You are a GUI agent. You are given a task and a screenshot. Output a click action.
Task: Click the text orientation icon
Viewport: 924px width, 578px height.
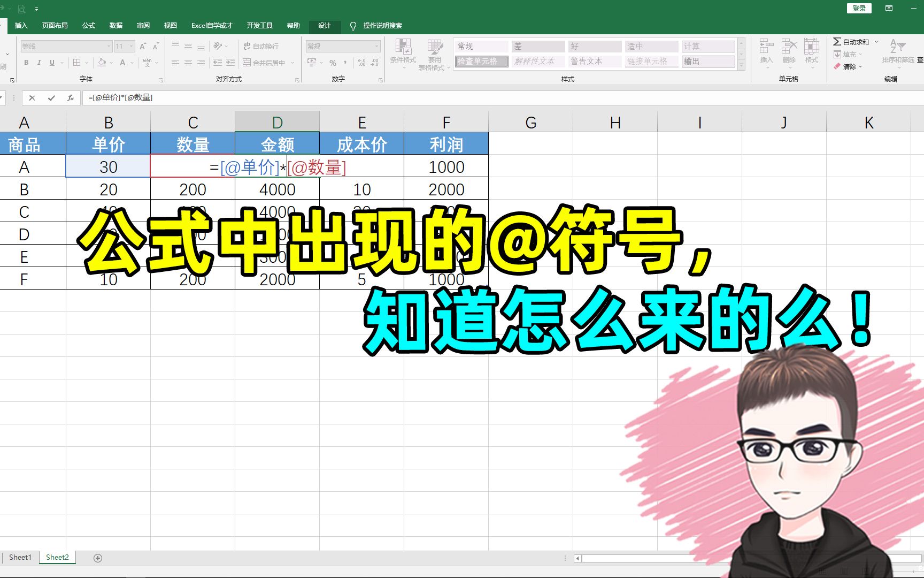click(x=218, y=46)
